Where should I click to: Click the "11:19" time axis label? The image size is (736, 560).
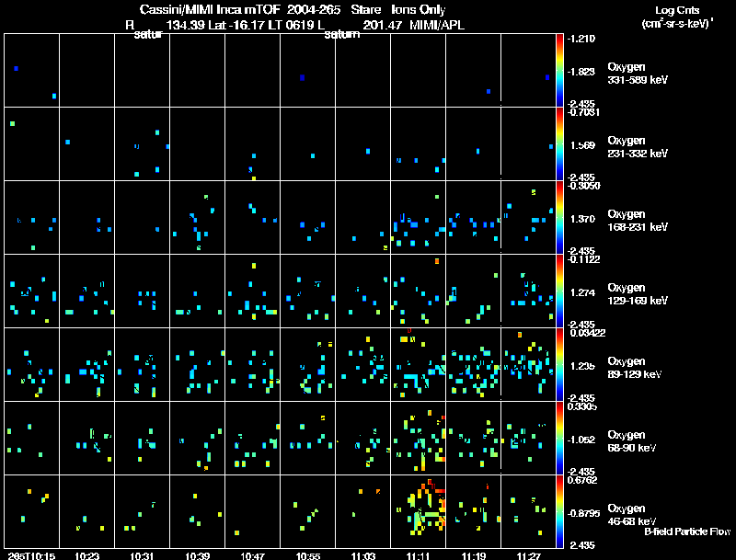pyautogui.click(x=473, y=555)
